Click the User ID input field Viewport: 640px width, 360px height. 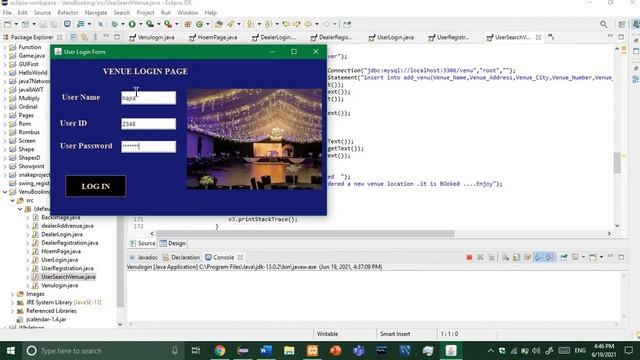(x=149, y=124)
